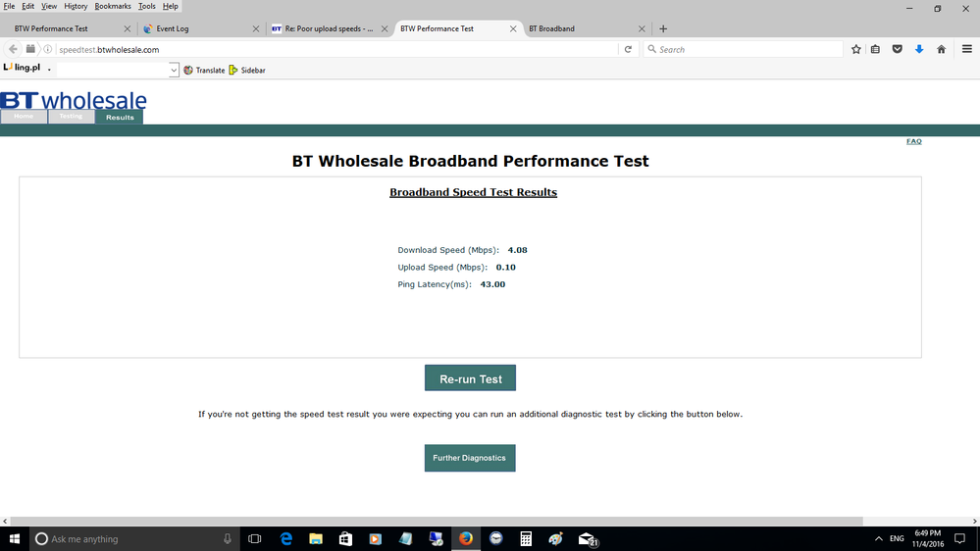Open the Mail app with 21 badge
The height and width of the screenshot is (551, 980).
click(x=588, y=539)
